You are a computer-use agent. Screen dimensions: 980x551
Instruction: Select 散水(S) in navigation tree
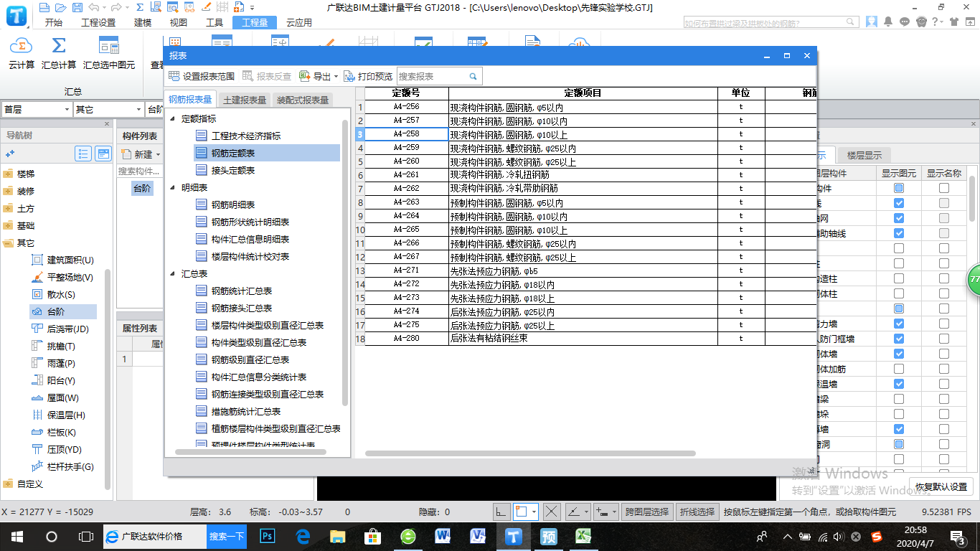pyautogui.click(x=54, y=294)
